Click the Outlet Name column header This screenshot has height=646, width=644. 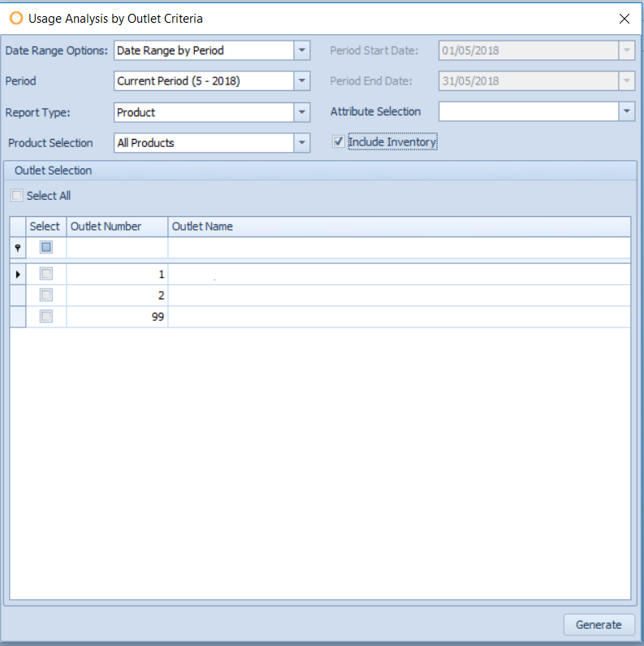399,227
